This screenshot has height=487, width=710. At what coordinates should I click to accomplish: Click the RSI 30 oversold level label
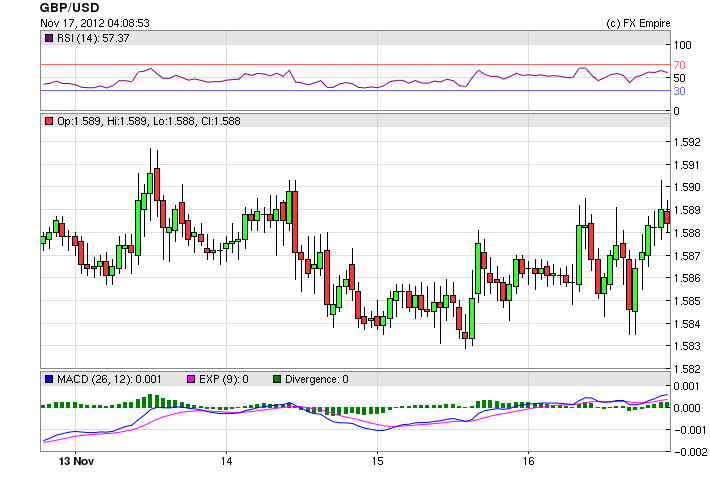[x=679, y=91]
